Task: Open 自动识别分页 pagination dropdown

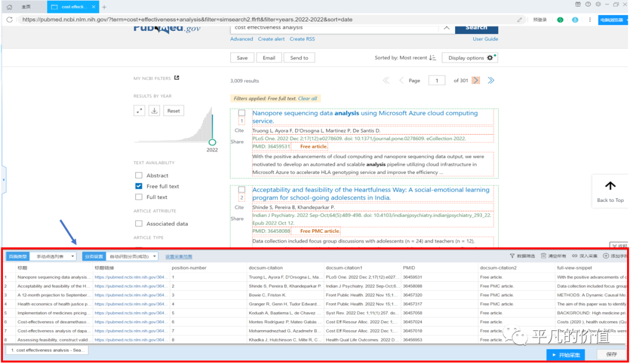Action: tap(131, 256)
